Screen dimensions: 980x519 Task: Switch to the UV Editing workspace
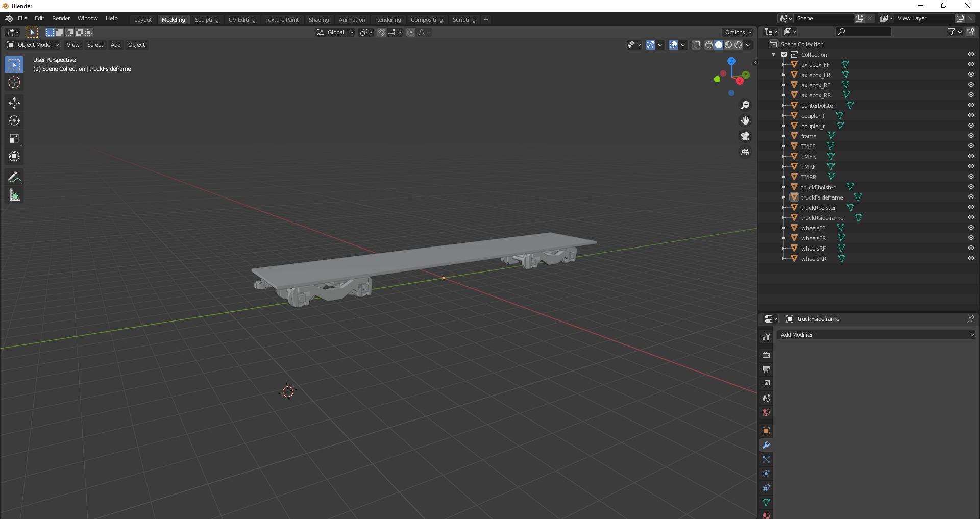[242, 20]
